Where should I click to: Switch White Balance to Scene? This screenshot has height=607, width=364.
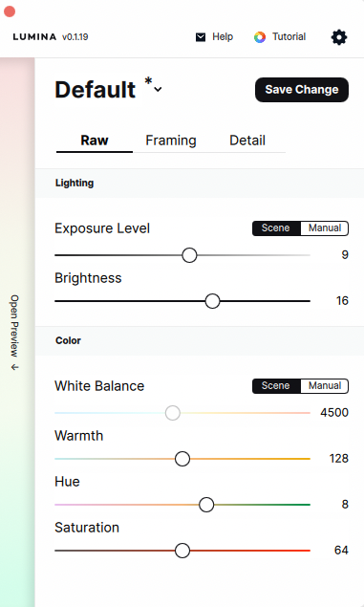(x=276, y=386)
